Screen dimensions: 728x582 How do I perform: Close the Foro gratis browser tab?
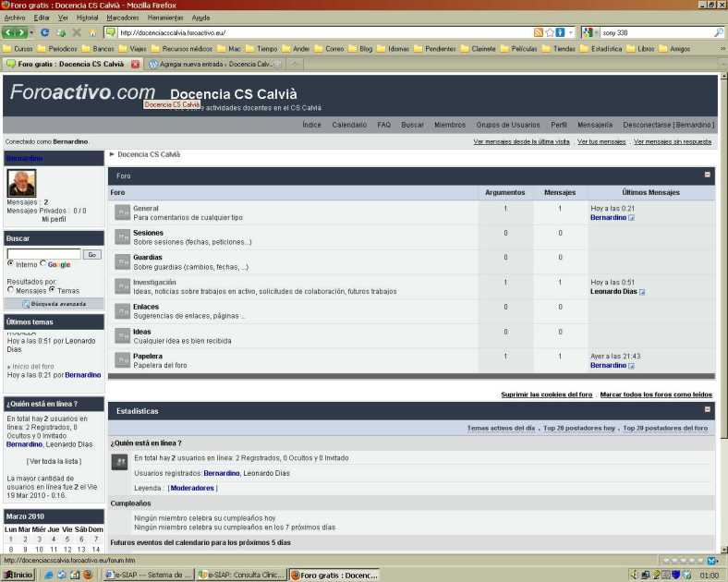[x=135, y=64]
